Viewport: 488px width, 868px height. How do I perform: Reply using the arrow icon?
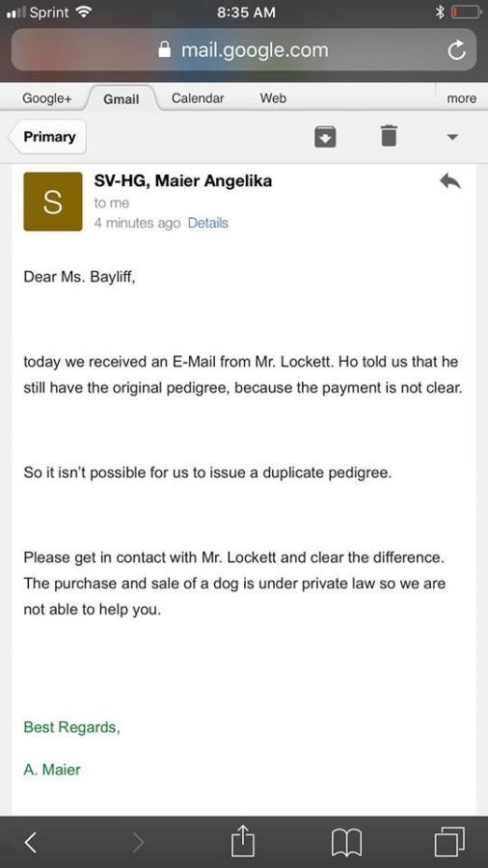click(x=450, y=181)
